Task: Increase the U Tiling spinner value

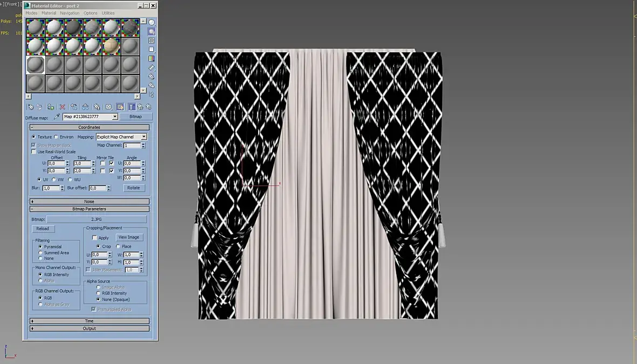Action: pos(93,162)
